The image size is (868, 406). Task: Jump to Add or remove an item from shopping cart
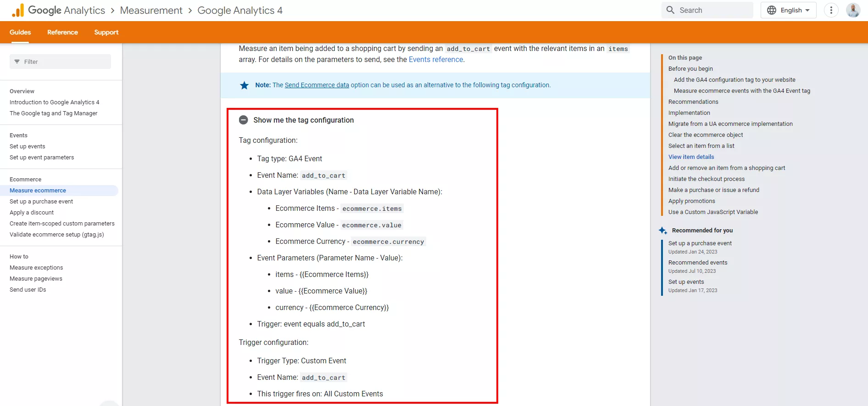tap(727, 168)
